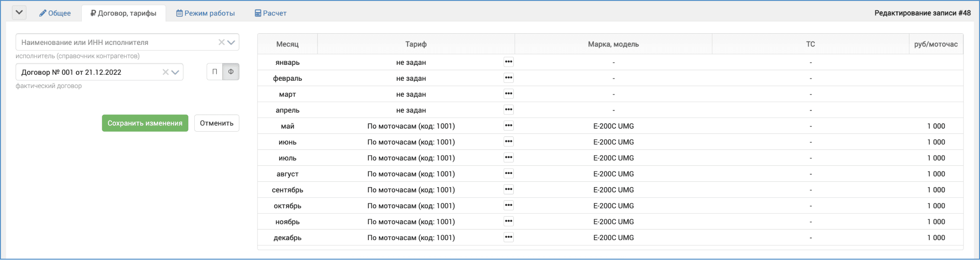Image resolution: width=980 pixels, height=260 pixels.
Task: Open tariff menu for май row
Action: point(508,126)
